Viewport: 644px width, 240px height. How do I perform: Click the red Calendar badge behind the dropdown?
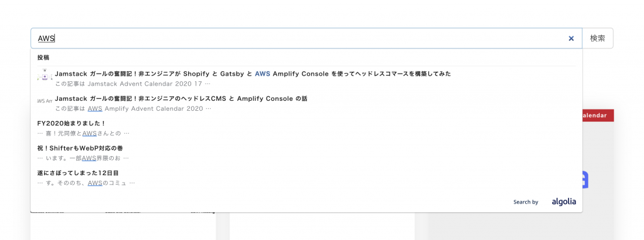point(598,115)
